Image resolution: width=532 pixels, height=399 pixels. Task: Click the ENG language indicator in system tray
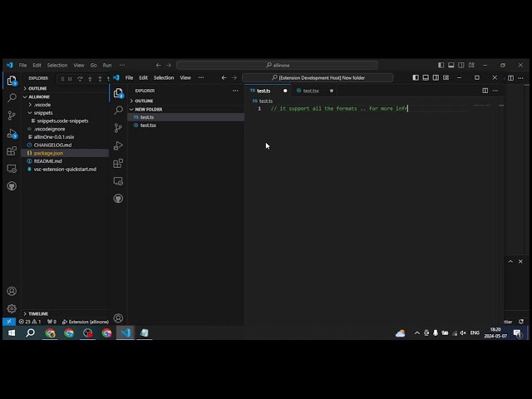(x=475, y=332)
